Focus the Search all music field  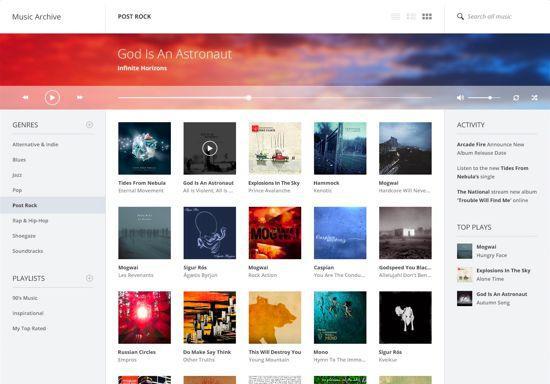(x=490, y=16)
